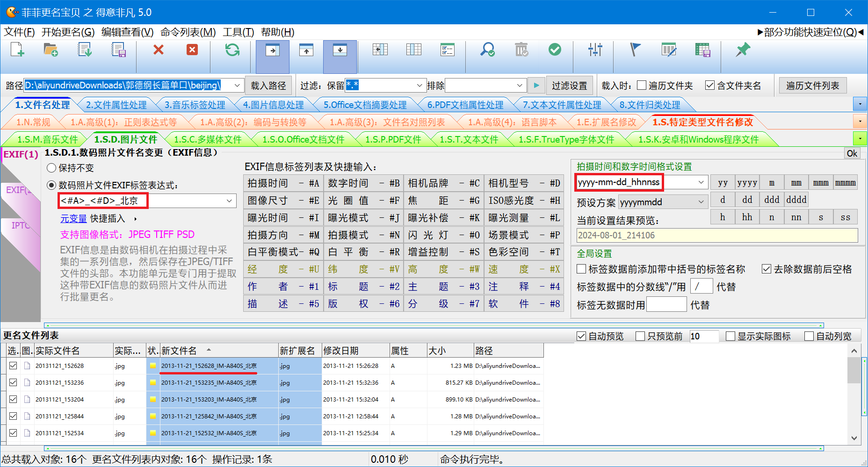Toggle the 自动预览 checkbox
Image resolution: width=868 pixels, height=467 pixels.
(581, 336)
